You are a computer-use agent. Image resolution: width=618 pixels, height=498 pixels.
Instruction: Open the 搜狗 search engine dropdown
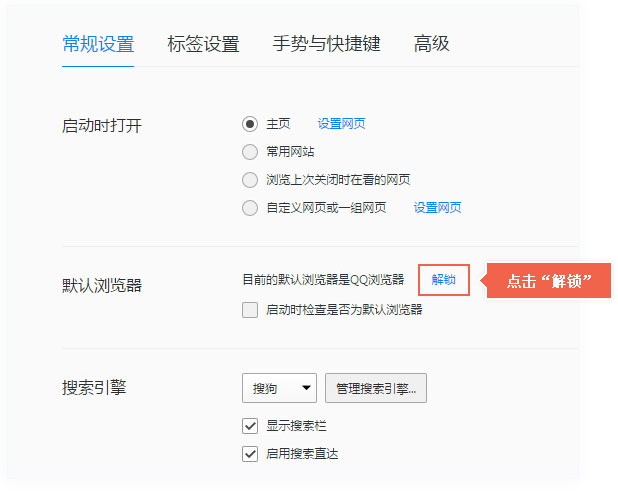click(279, 388)
